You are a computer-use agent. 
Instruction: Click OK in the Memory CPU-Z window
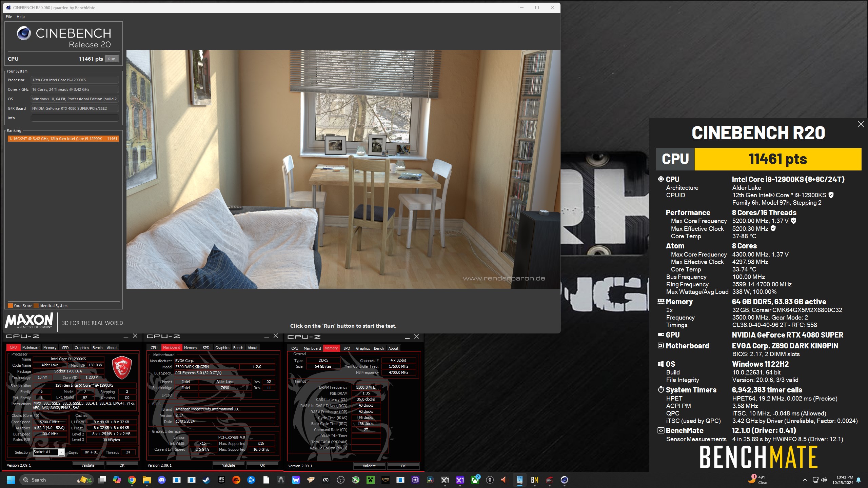403,466
